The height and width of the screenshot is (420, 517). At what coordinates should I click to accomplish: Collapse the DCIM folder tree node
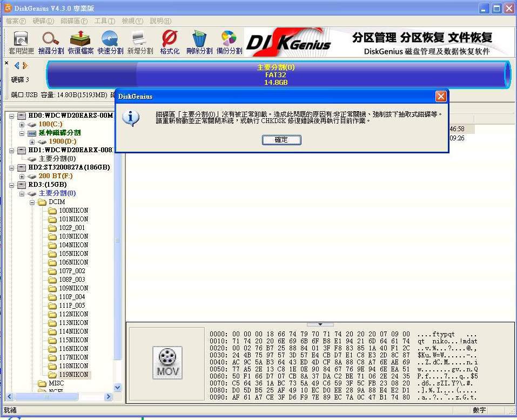tap(32, 202)
